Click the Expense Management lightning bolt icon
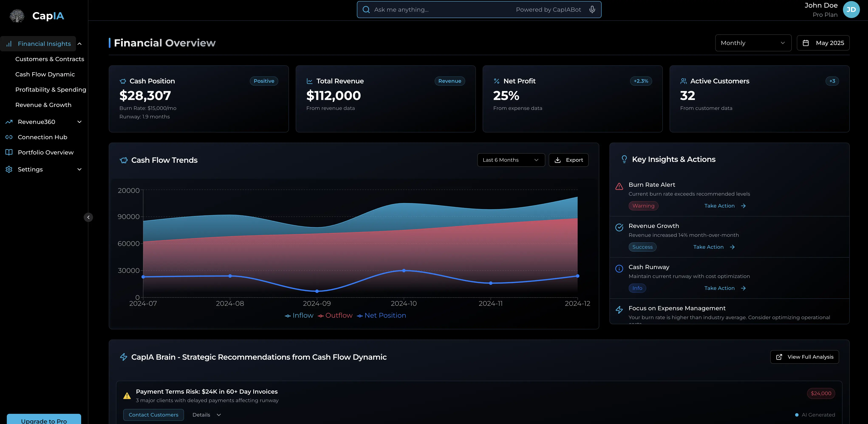The image size is (868, 424). click(x=619, y=310)
